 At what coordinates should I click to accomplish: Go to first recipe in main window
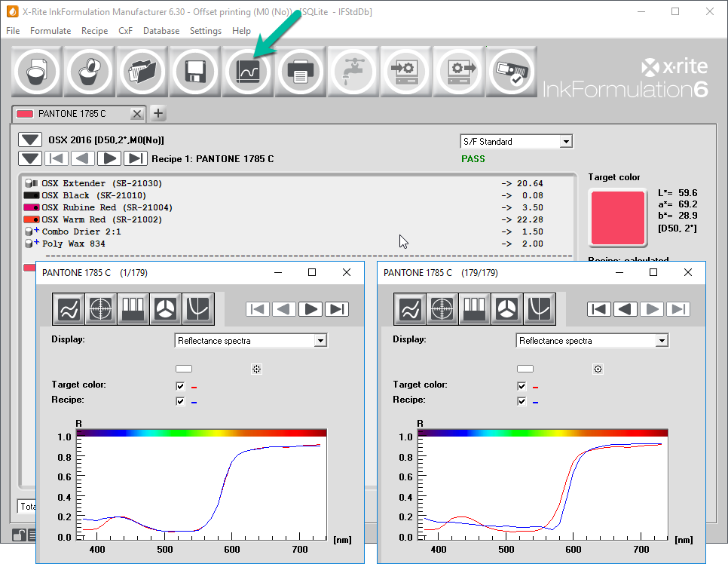(x=57, y=158)
